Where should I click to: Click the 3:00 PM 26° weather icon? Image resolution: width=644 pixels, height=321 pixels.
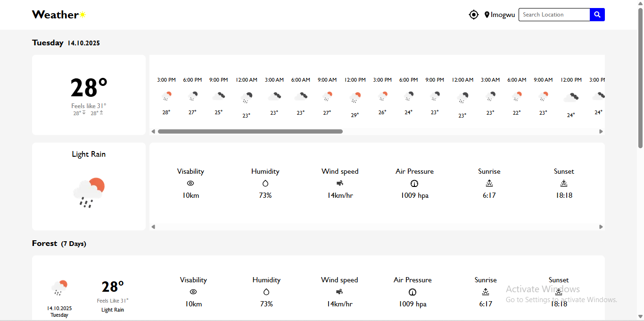(x=382, y=96)
